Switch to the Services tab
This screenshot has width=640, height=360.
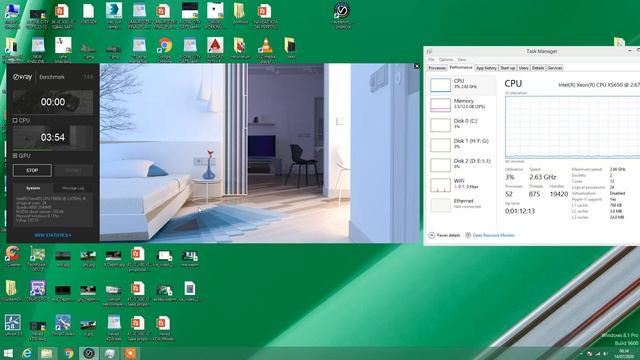pyautogui.click(x=555, y=68)
